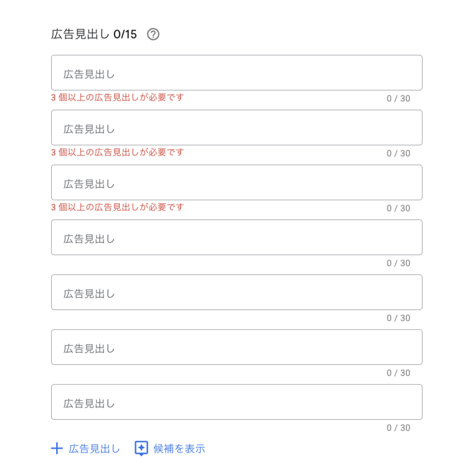The width and height of the screenshot is (475, 476).
Task: Select the second 広告見出し text box
Action: (237, 127)
